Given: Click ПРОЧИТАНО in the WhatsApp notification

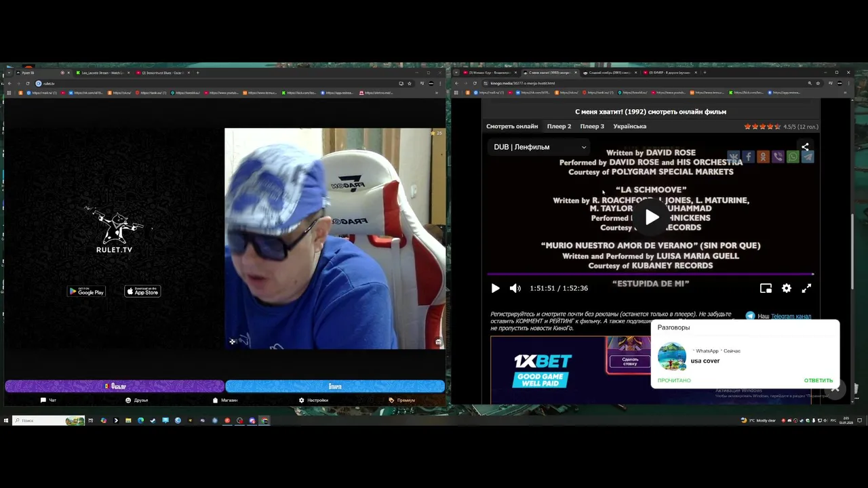Looking at the screenshot, I should tap(674, 380).
